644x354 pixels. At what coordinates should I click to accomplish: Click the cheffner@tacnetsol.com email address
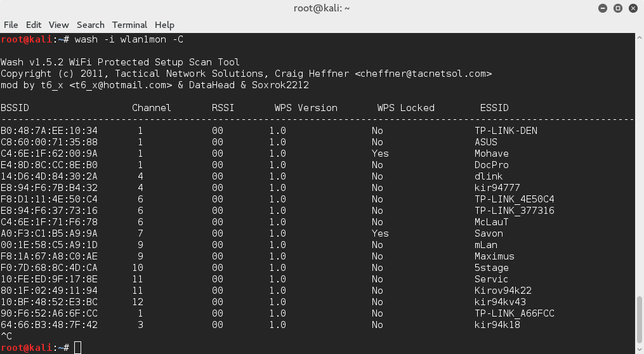pyautogui.click(x=423, y=74)
